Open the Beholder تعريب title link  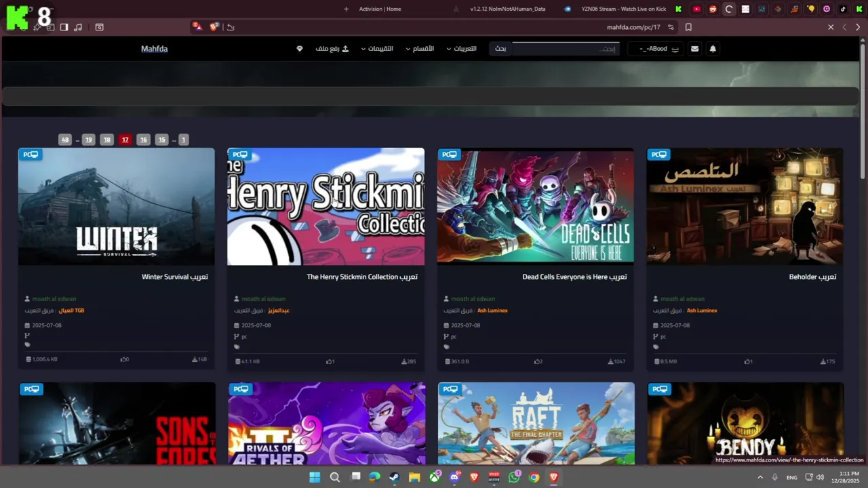[812, 277]
